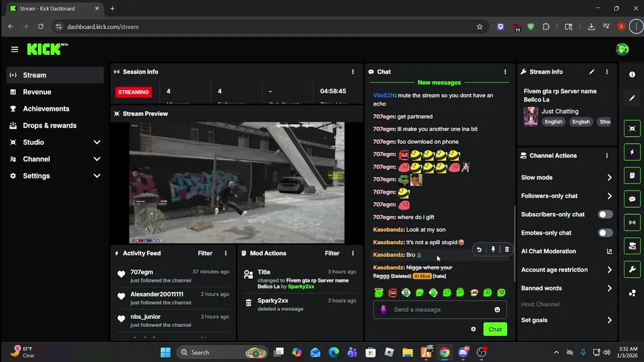
Task: Expand Set goals options
Action: [609, 320]
